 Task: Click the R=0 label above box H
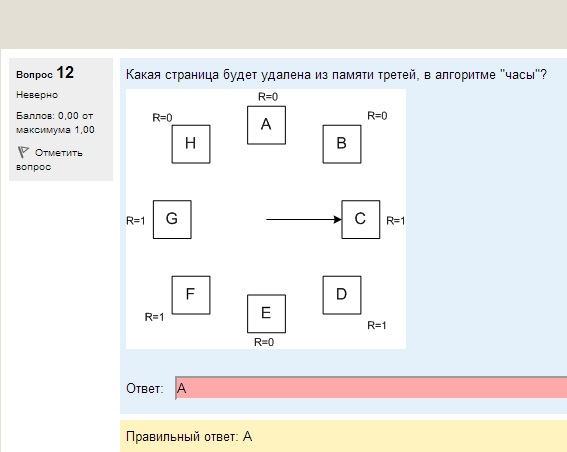[x=162, y=118]
